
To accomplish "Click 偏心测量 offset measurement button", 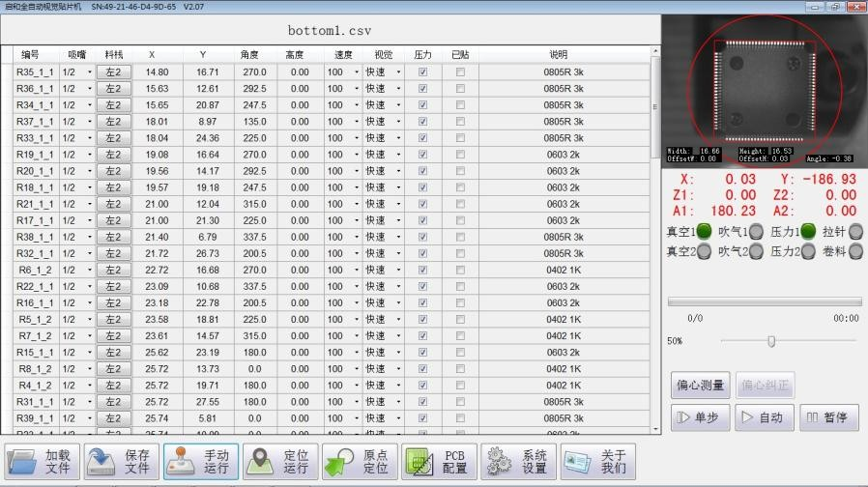I will 700,385.
